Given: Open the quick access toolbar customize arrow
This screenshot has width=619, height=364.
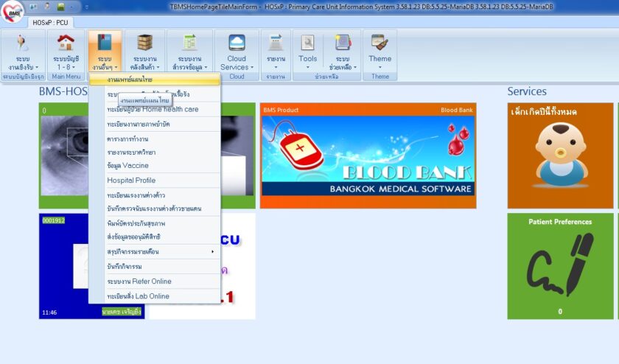Looking at the screenshot, I should tap(87, 7).
